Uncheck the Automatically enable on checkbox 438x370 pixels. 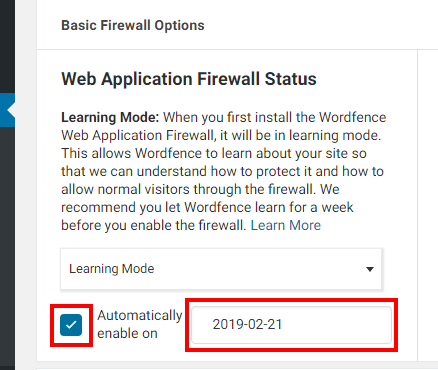coord(71,325)
